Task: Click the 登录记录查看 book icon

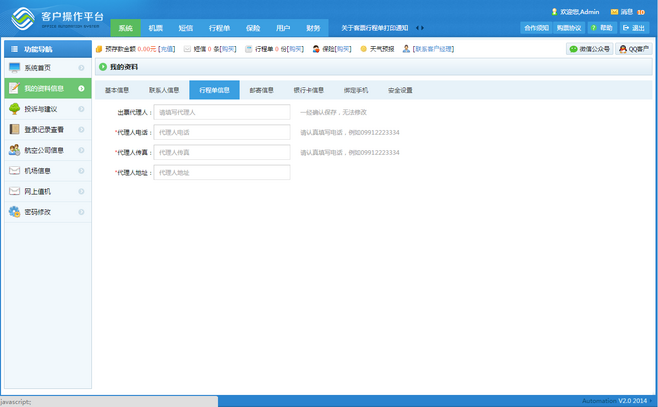Action: 14,130
